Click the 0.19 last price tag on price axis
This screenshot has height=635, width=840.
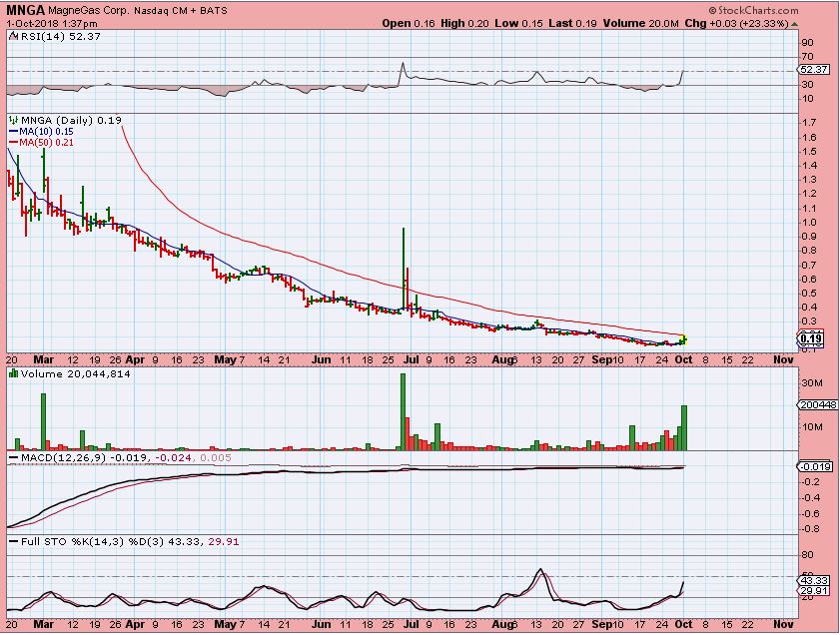point(812,338)
